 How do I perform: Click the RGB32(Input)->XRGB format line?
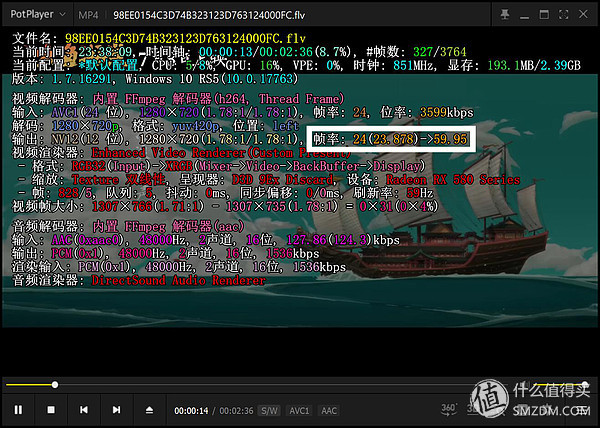pos(248,166)
